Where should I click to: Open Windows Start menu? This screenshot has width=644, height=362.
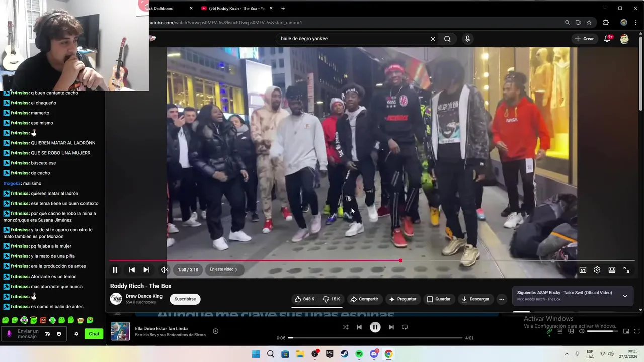coord(256,354)
